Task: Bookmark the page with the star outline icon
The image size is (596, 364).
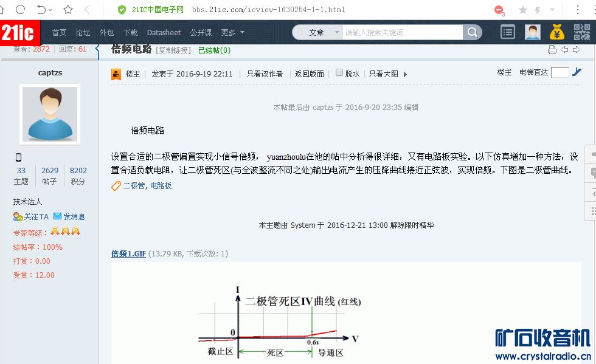Action: click(x=68, y=10)
